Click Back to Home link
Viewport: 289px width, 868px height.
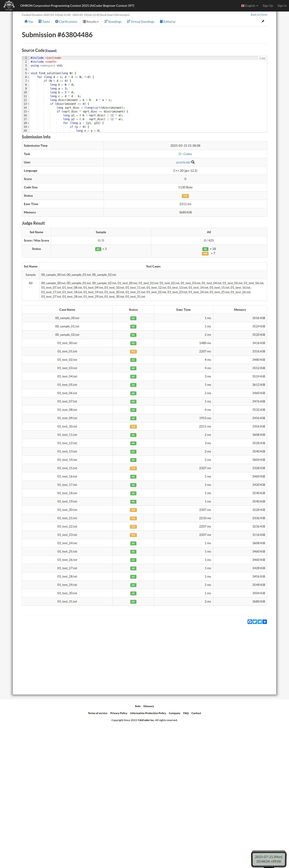[x=259, y=15]
